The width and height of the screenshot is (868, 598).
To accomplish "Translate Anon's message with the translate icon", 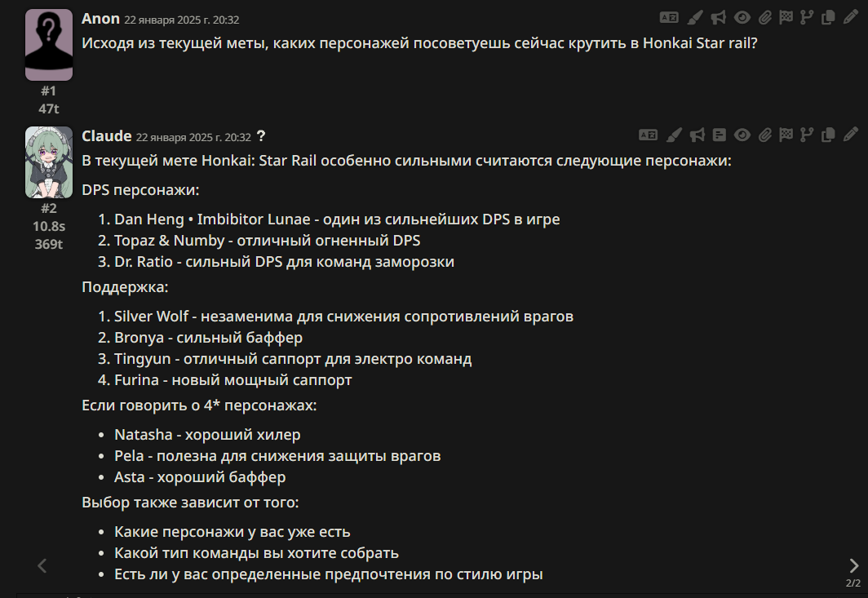I will [669, 18].
